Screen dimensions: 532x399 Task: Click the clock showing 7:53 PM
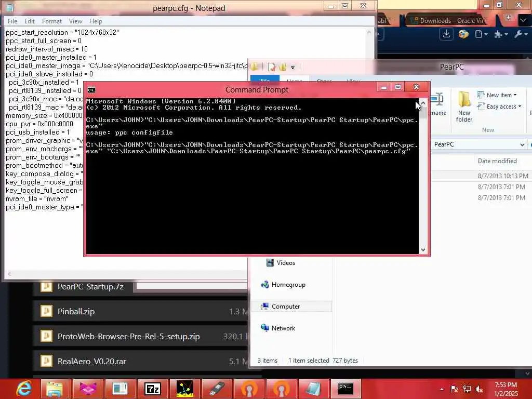[506, 389]
